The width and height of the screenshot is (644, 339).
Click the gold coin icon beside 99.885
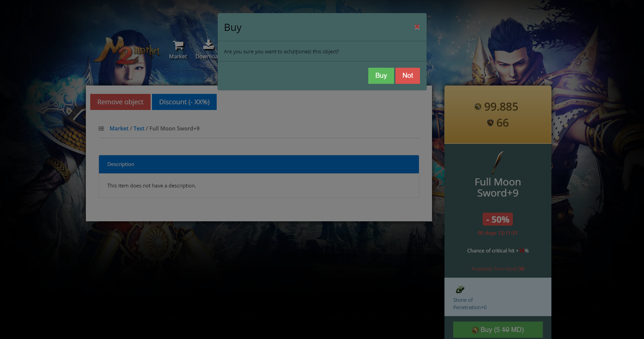pos(478,107)
